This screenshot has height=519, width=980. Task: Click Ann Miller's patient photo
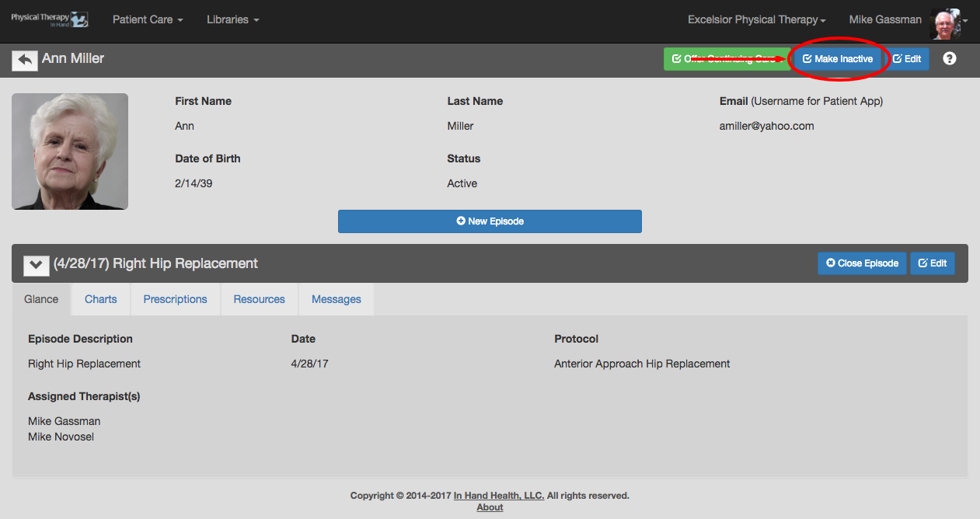tap(70, 152)
